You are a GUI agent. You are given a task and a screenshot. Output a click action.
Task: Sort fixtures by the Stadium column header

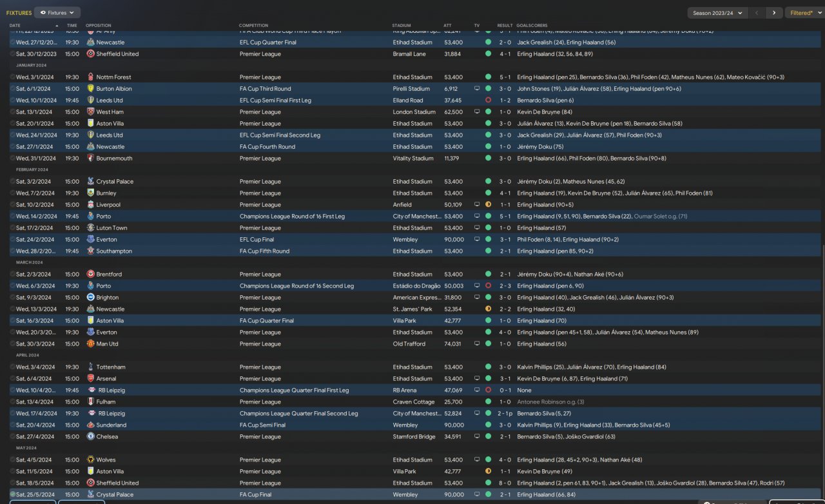tap(401, 26)
